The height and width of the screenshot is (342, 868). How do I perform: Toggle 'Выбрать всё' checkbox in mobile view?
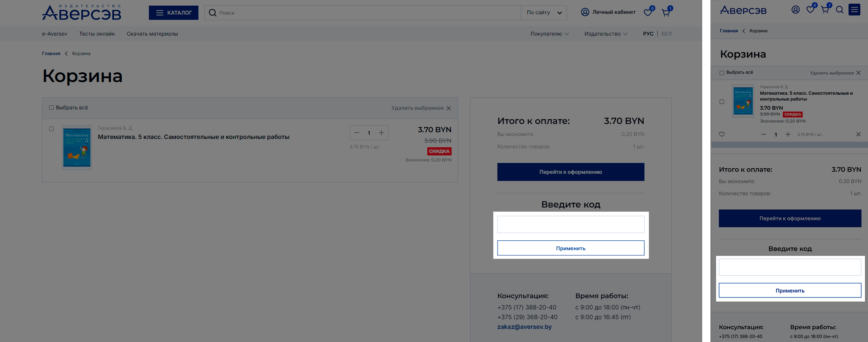coord(722,73)
